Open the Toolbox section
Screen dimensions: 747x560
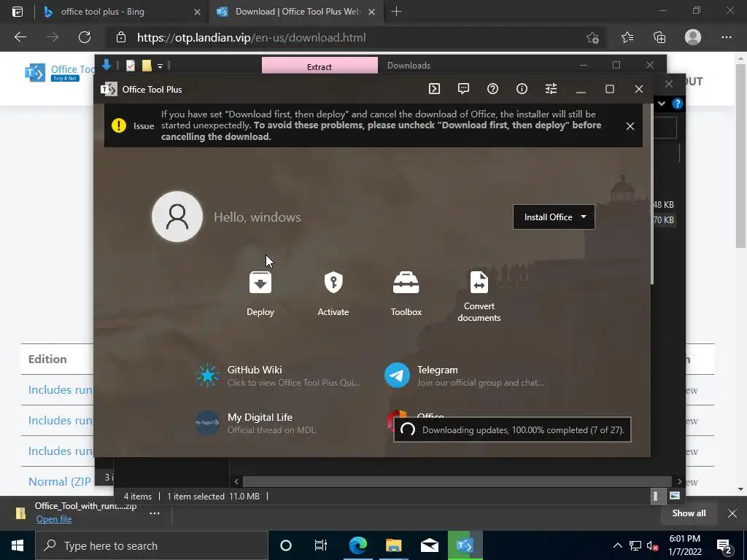click(406, 294)
